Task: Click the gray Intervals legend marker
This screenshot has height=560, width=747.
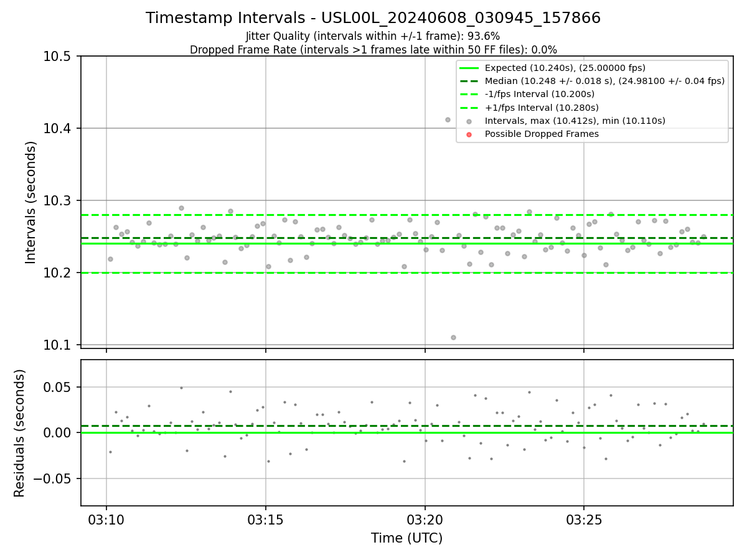Action: (x=469, y=121)
